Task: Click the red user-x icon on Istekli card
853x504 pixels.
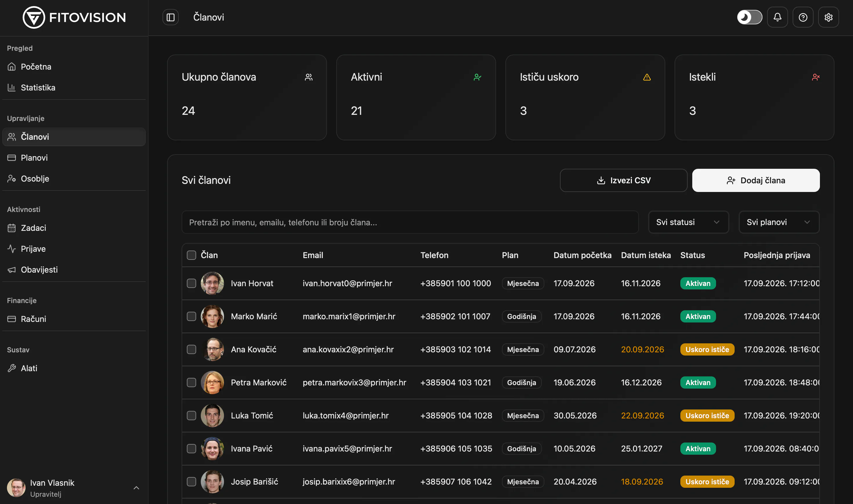Action: (x=816, y=77)
